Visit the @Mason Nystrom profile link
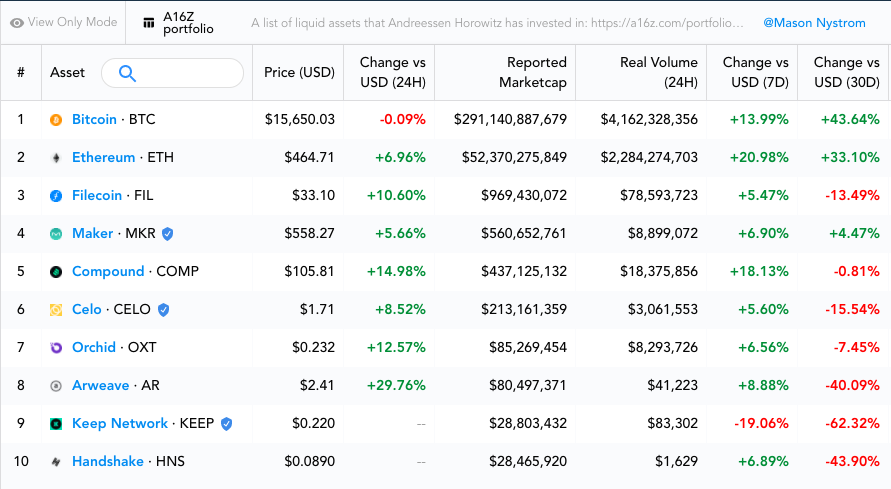891x489 pixels. [814, 23]
